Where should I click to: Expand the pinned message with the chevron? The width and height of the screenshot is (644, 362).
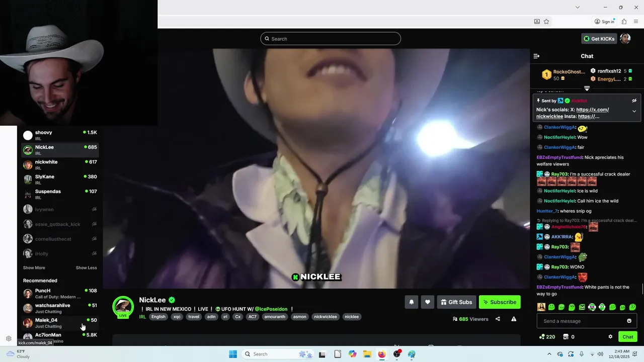[x=634, y=111]
